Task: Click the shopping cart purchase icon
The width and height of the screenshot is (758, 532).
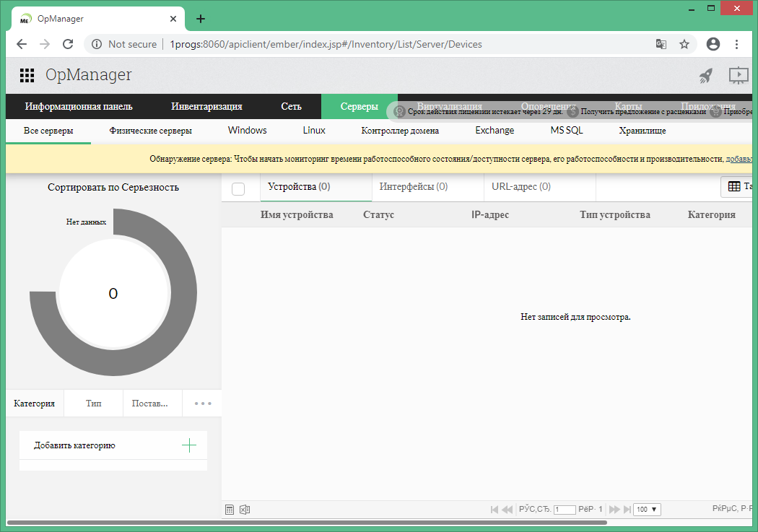Action: [x=715, y=112]
